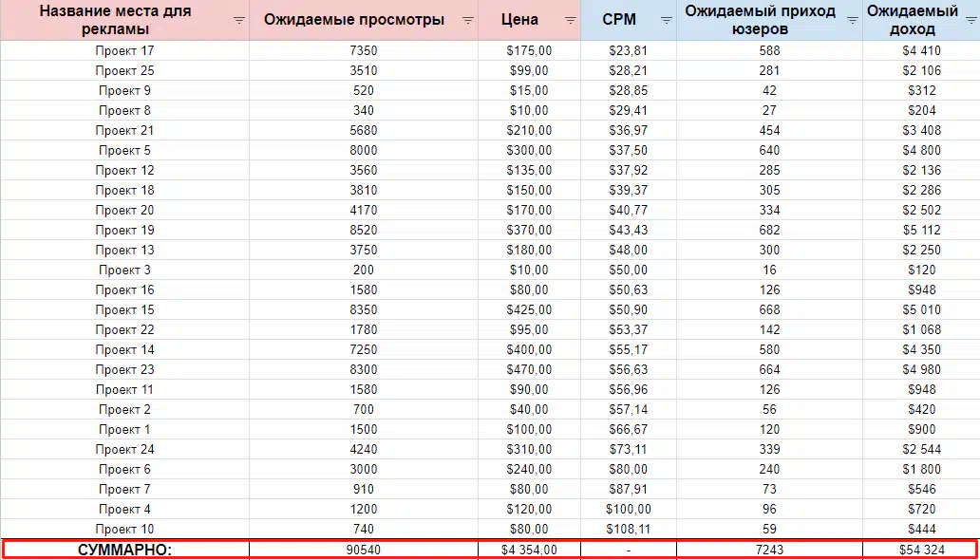This screenshot has height=560, width=980.
Task: Click the Проект 12 cell
Action: [x=125, y=171]
